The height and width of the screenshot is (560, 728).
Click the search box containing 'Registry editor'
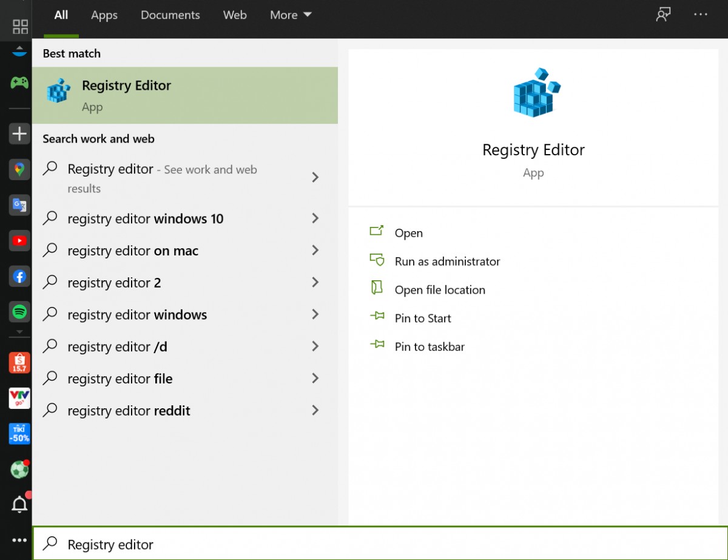click(364, 544)
